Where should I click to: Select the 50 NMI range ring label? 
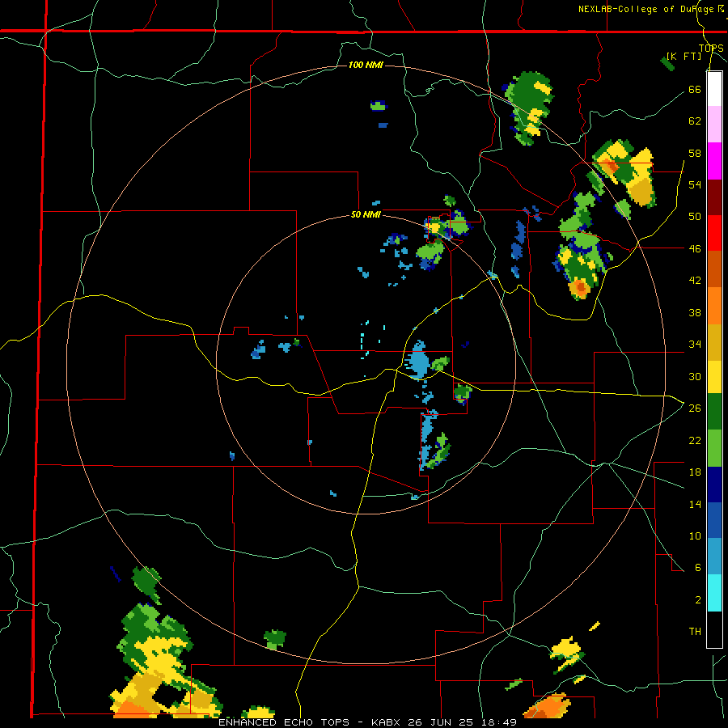point(366,214)
